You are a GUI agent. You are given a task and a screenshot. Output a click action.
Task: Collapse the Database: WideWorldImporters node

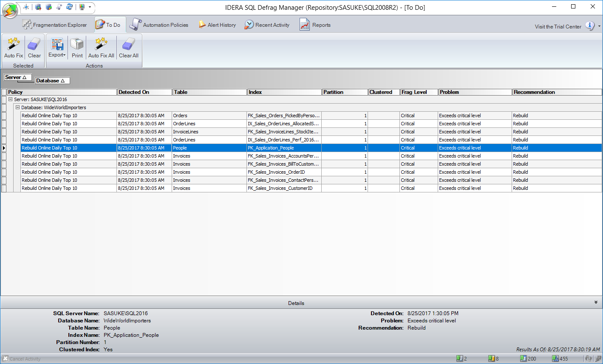click(x=18, y=107)
